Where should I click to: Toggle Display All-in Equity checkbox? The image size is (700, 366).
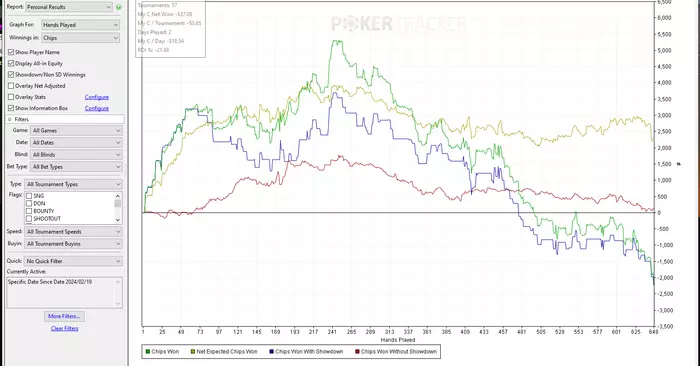(x=11, y=63)
